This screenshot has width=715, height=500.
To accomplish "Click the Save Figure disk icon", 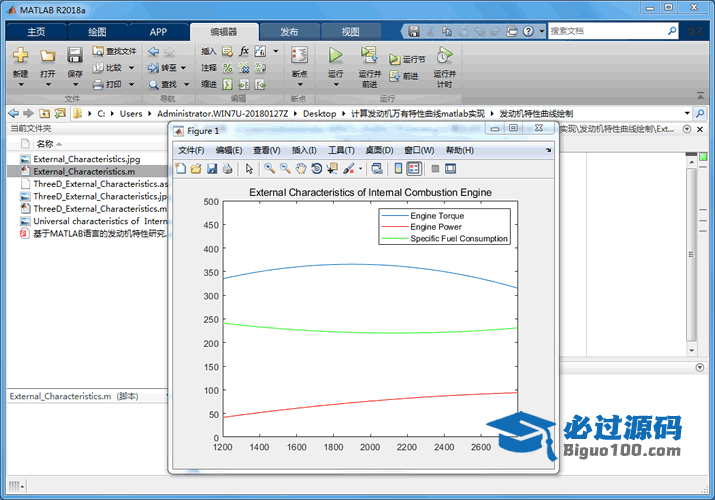I will point(212,169).
